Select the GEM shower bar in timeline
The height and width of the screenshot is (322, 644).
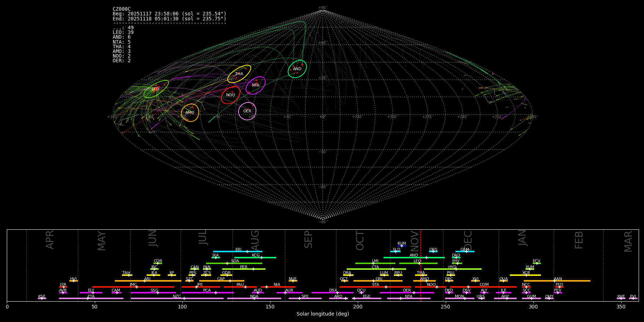point(465,252)
